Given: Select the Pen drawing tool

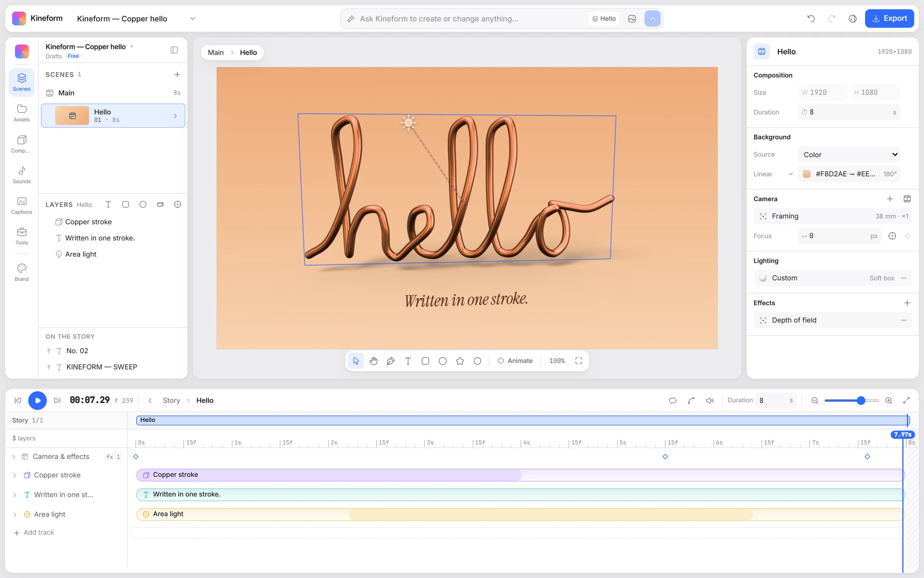Looking at the screenshot, I should click(391, 361).
